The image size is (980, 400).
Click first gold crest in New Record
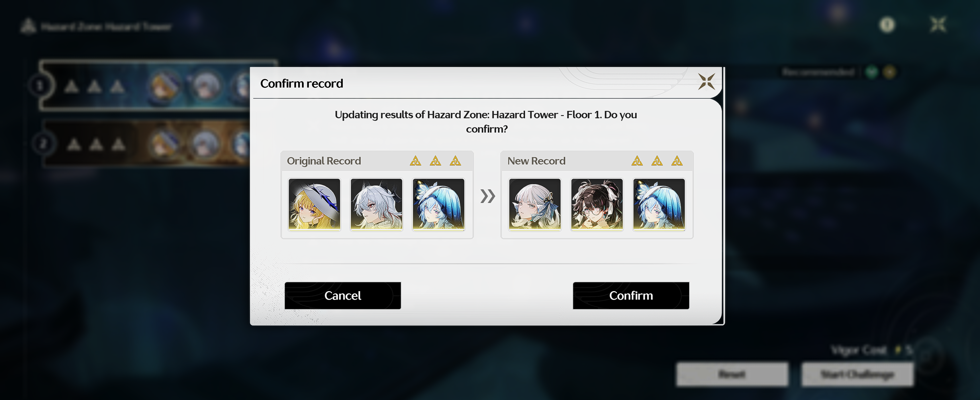(637, 161)
